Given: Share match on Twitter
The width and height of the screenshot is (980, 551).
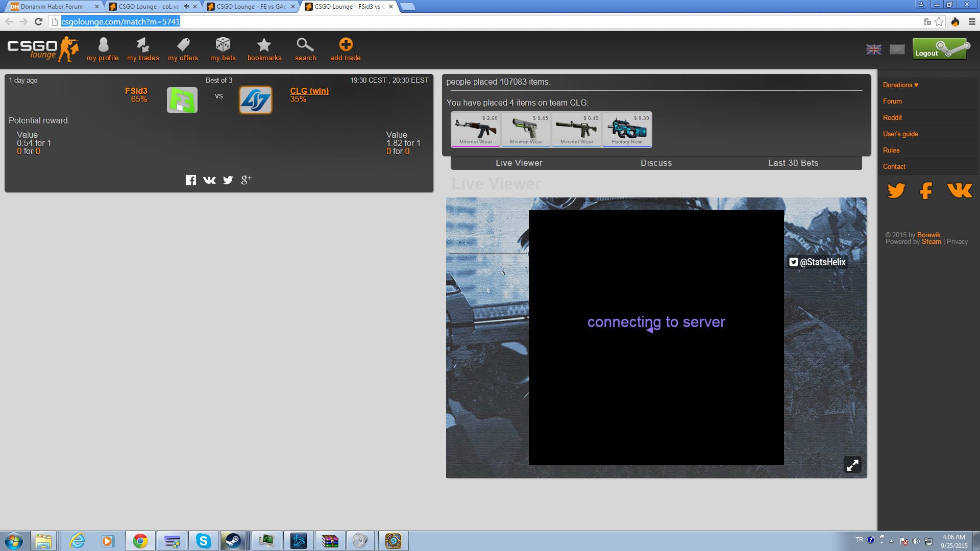Looking at the screenshot, I should point(228,180).
